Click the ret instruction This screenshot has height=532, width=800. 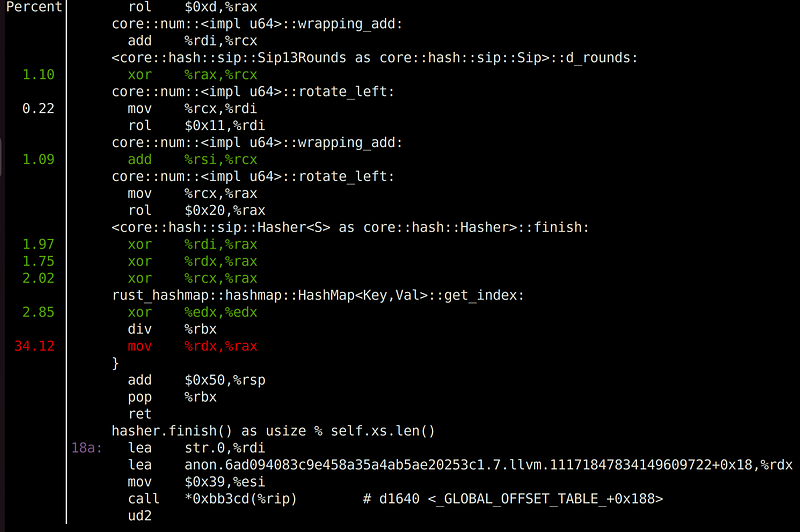pyautogui.click(x=140, y=414)
